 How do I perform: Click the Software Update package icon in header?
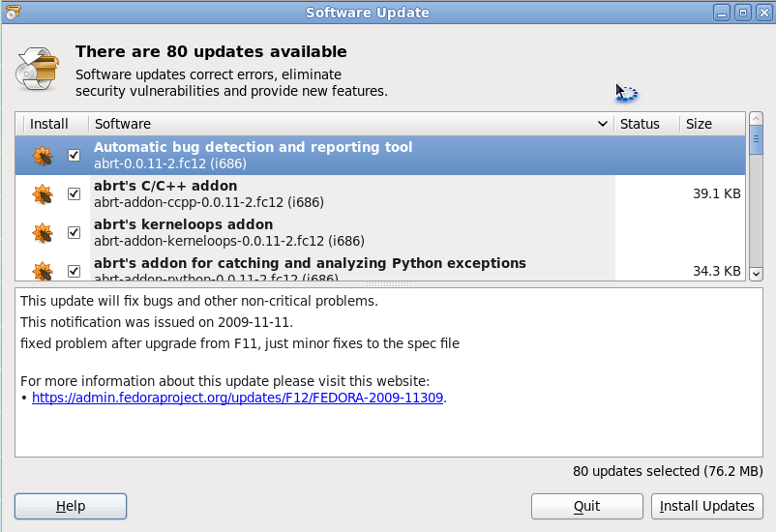point(38,71)
